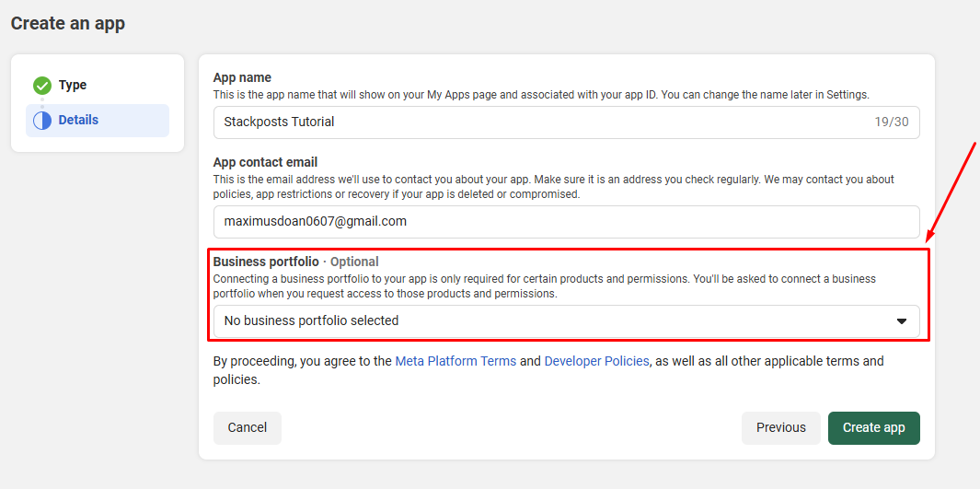Click the "App contact email" label
Viewport: 980px width, 489px height.
click(265, 162)
